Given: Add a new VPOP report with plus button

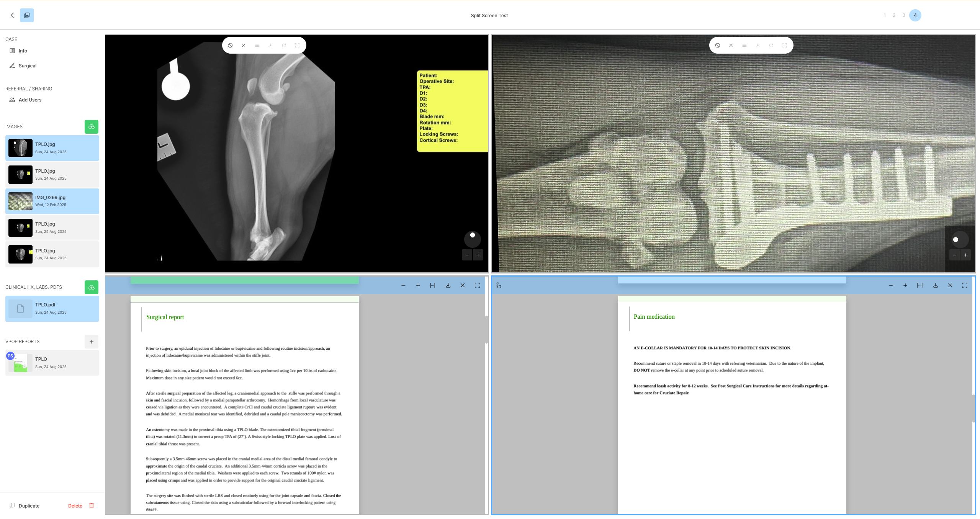Looking at the screenshot, I should tap(92, 342).
